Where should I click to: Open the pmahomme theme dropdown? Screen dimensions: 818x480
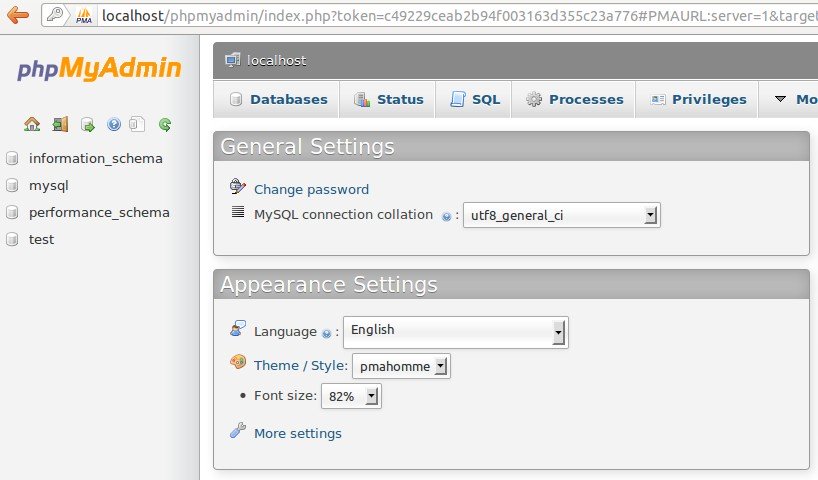point(401,366)
